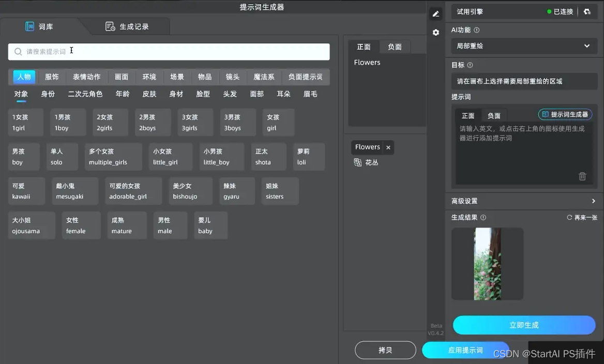604x364 pixels.
Task: Add the multiple_girls prompt tag
Action: click(x=113, y=157)
